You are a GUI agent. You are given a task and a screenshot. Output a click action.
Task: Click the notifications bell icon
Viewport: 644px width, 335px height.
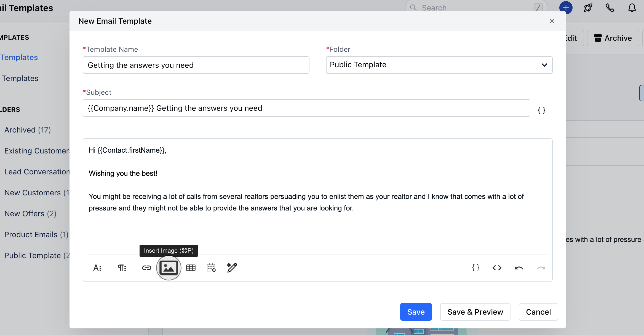[x=632, y=8]
